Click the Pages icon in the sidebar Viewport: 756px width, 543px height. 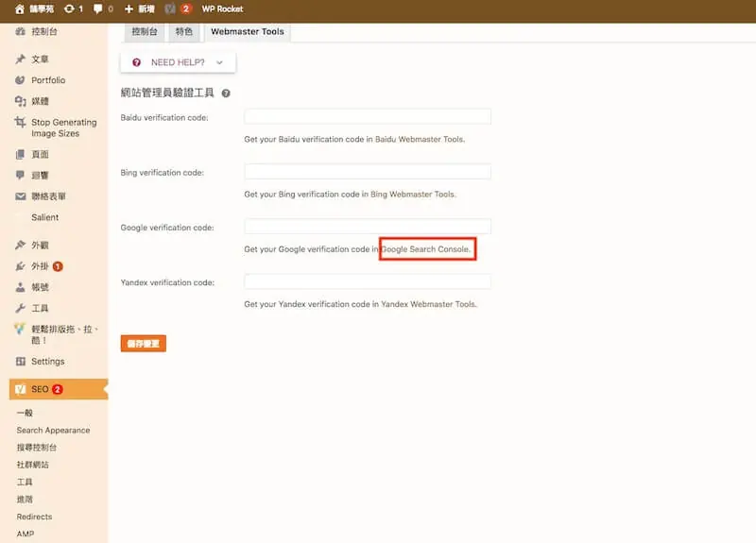(20, 154)
